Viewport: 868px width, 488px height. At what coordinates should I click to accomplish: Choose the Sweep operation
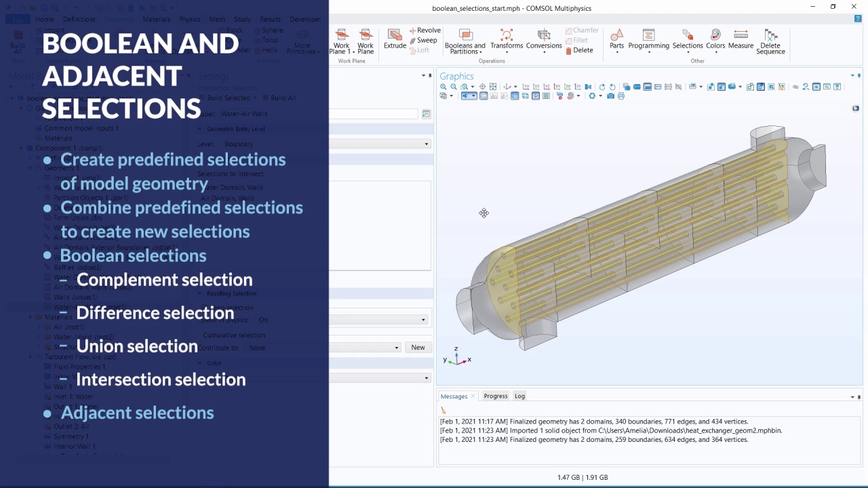tap(424, 40)
